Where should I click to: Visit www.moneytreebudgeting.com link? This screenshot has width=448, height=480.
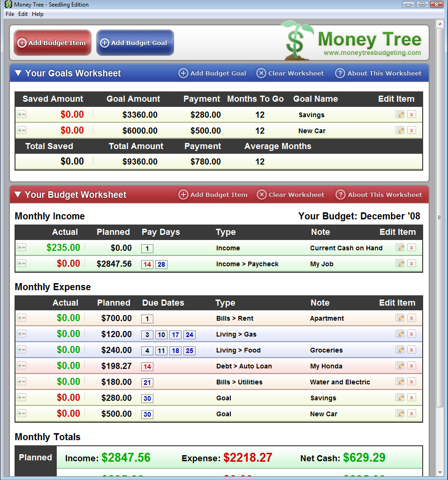point(372,52)
